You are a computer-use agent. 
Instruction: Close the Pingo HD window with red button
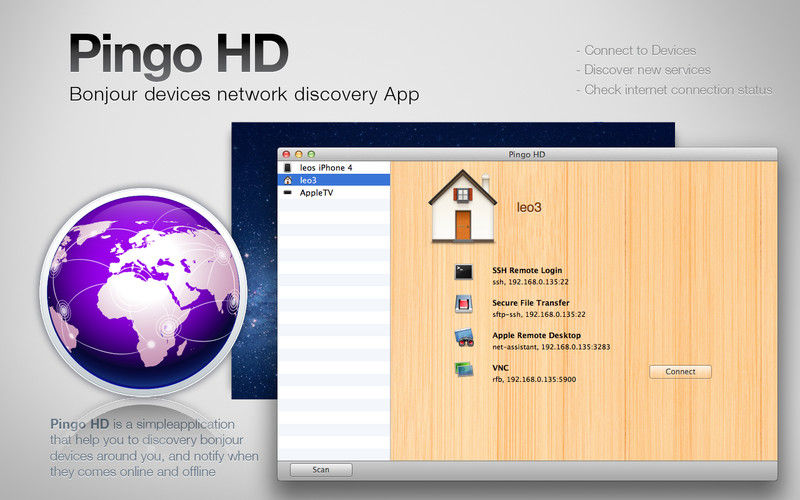click(286, 154)
